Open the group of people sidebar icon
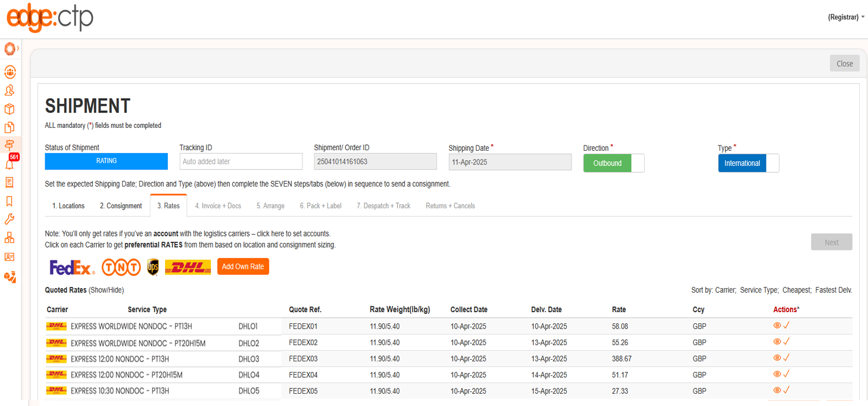This screenshot has width=868, height=406. (x=9, y=72)
